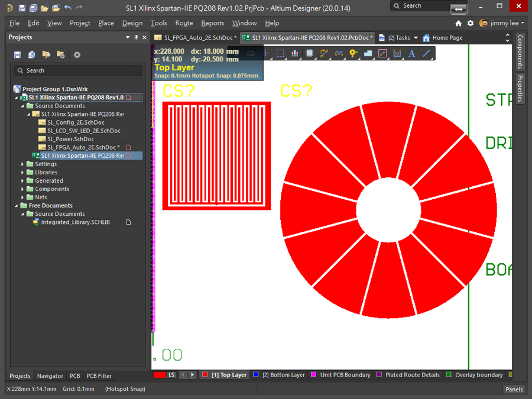Click the Place Component chip icon

pyautogui.click(x=309, y=53)
